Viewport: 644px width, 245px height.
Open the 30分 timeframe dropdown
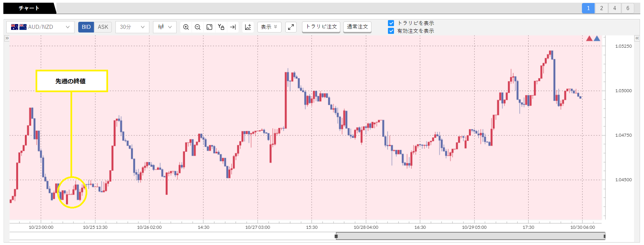[132, 27]
